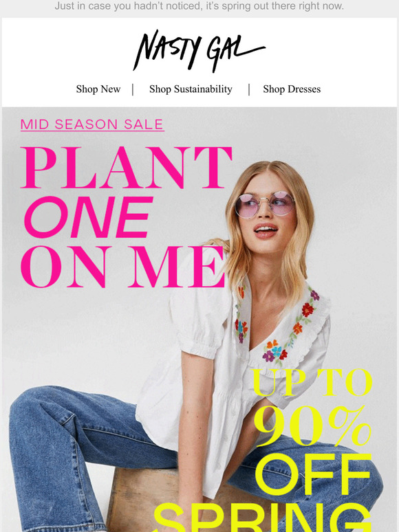This screenshot has width=399, height=532.
Task: Click the yellow OFF text
Action: coord(313,474)
